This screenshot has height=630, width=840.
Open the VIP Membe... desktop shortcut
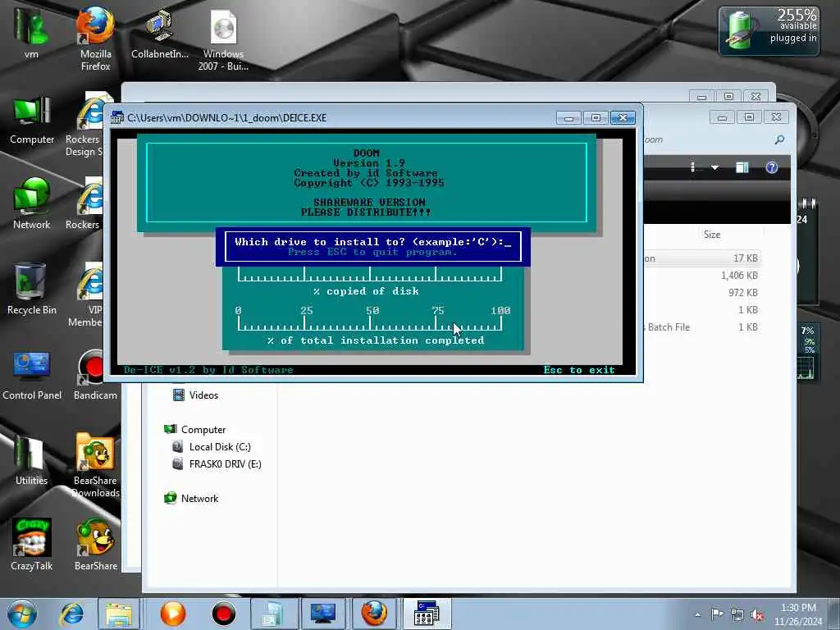pyautogui.click(x=85, y=294)
